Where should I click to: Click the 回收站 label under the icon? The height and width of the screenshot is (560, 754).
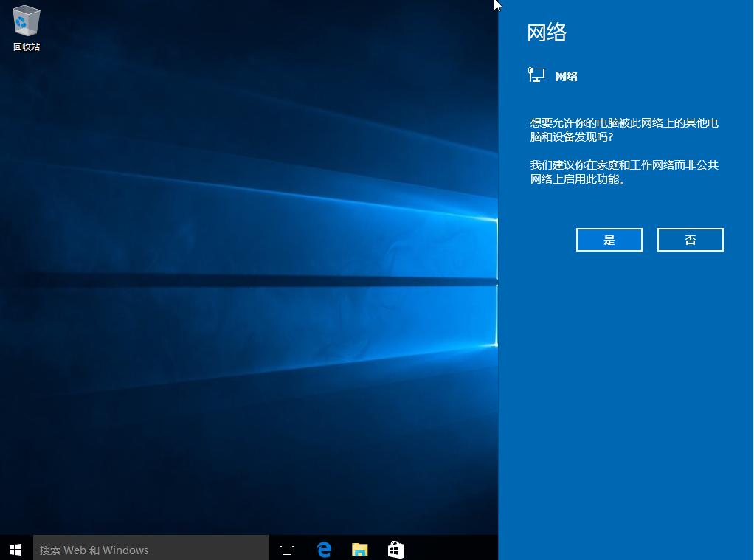(26, 46)
